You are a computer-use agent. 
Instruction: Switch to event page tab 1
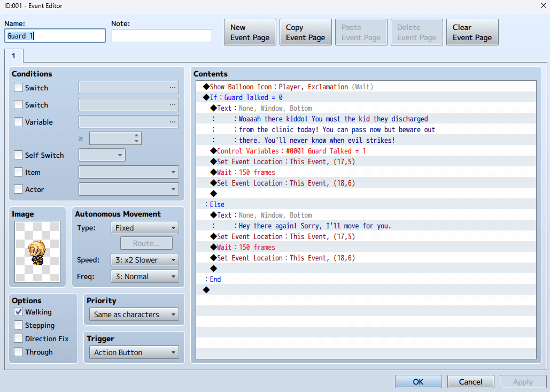click(x=14, y=56)
